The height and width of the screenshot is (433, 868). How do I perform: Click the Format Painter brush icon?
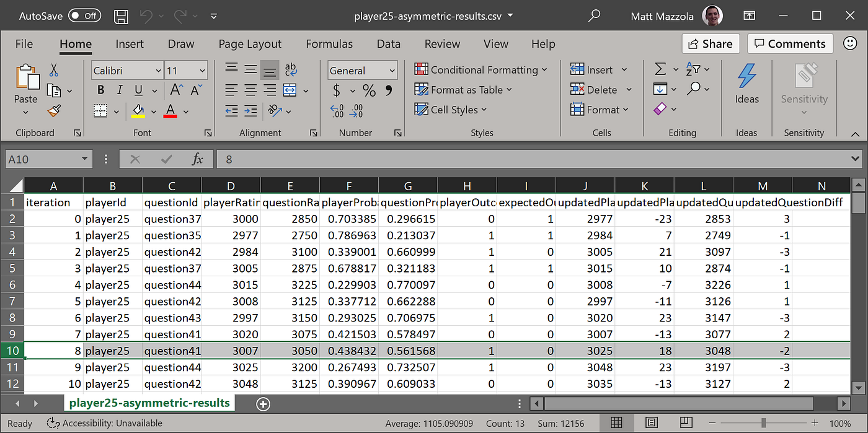pyautogui.click(x=54, y=111)
